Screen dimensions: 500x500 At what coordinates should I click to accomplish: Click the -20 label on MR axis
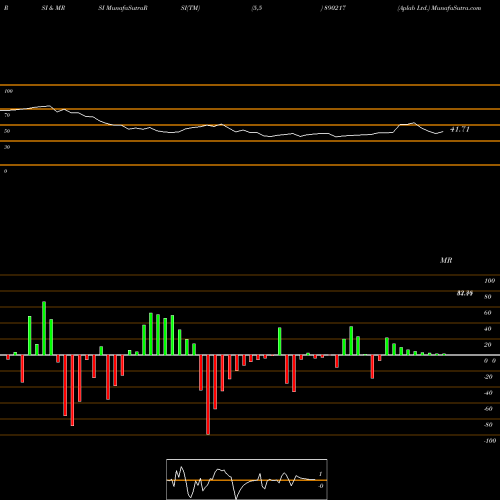tap(488, 377)
